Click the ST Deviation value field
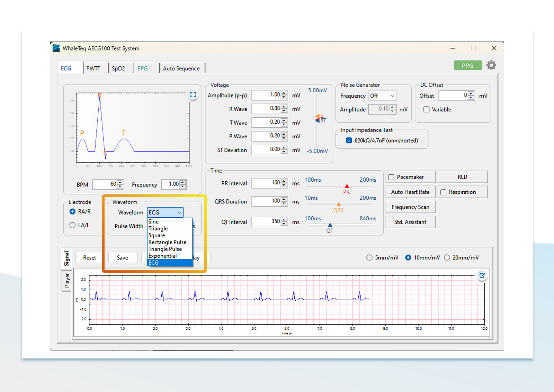Screen dimensions: 554x392 click(x=266, y=149)
